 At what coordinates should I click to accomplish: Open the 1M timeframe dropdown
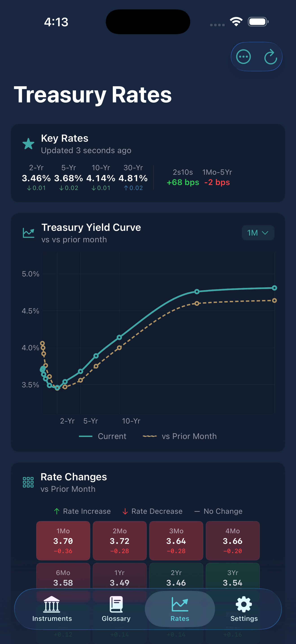point(258,232)
